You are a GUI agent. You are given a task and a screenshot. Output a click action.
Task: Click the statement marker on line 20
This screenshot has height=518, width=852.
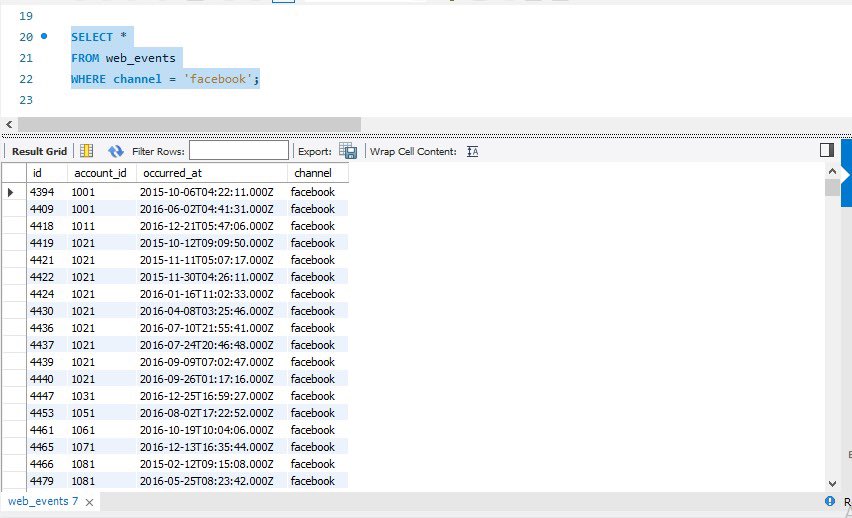point(44,36)
